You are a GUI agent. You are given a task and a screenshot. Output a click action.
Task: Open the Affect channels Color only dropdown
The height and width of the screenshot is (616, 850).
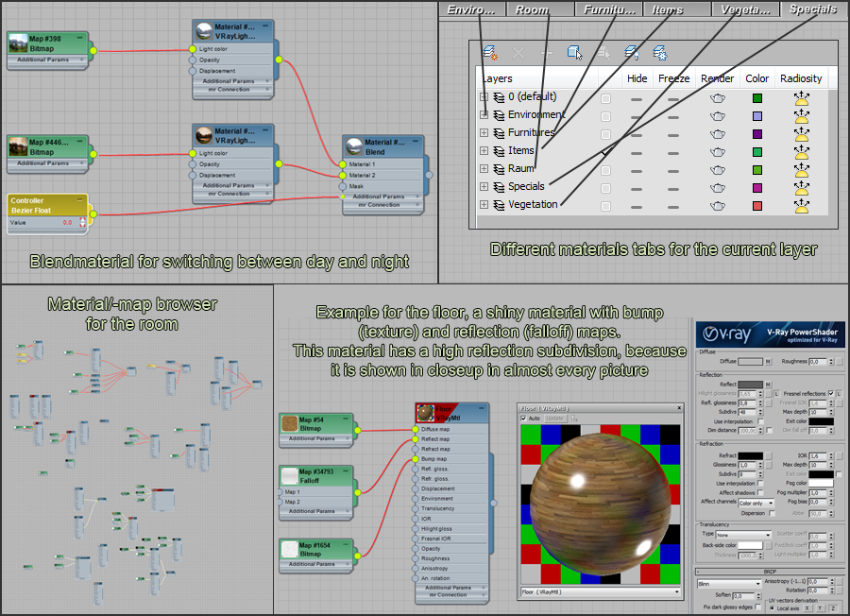click(756, 504)
